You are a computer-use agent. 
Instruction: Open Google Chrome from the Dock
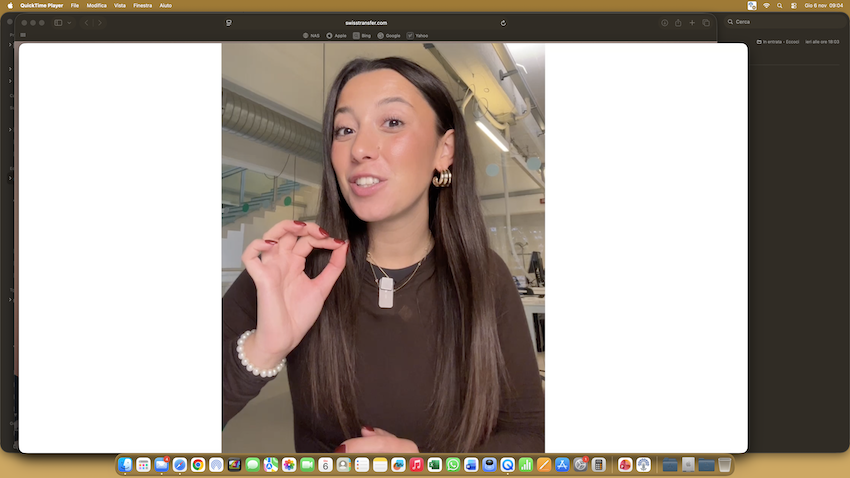coord(198,465)
